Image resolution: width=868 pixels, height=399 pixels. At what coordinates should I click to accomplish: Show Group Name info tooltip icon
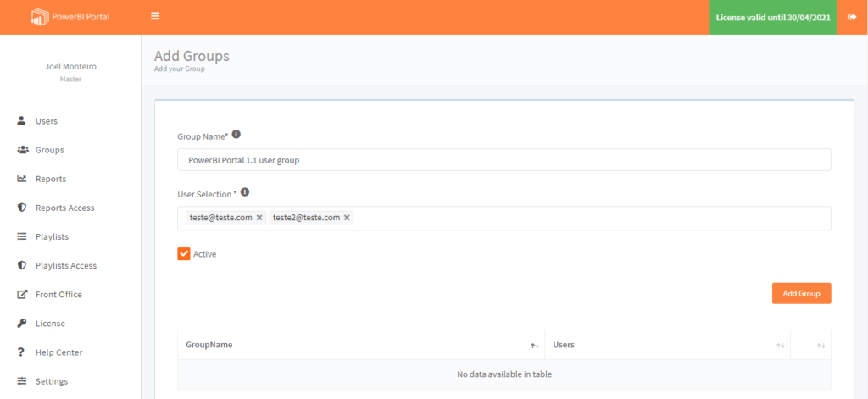236,135
